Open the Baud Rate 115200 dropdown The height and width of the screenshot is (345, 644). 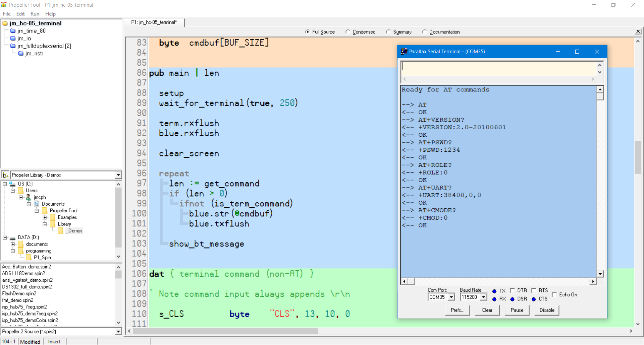483,297
